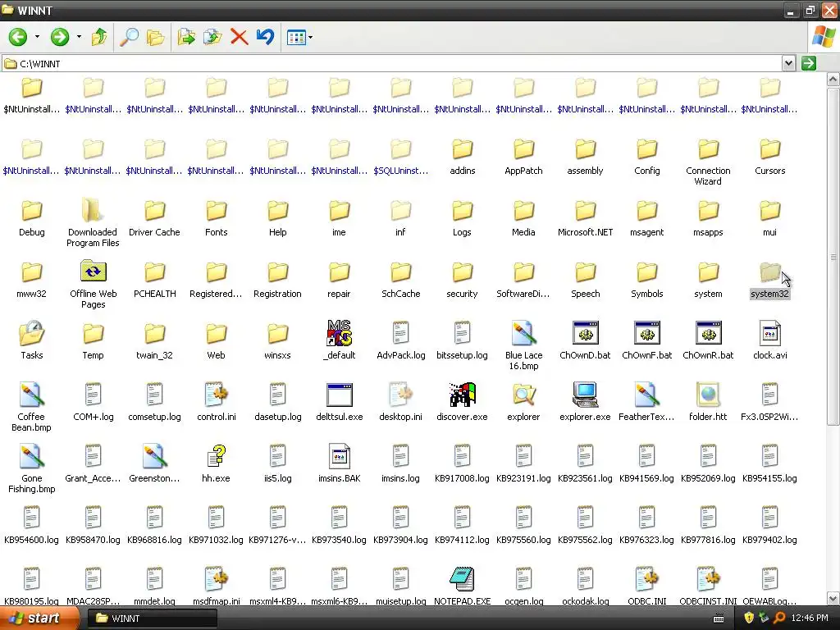Screen dimensions: 840x630
Task: Select the Blue Lace 16.bmp file
Action: click(523, 345)
